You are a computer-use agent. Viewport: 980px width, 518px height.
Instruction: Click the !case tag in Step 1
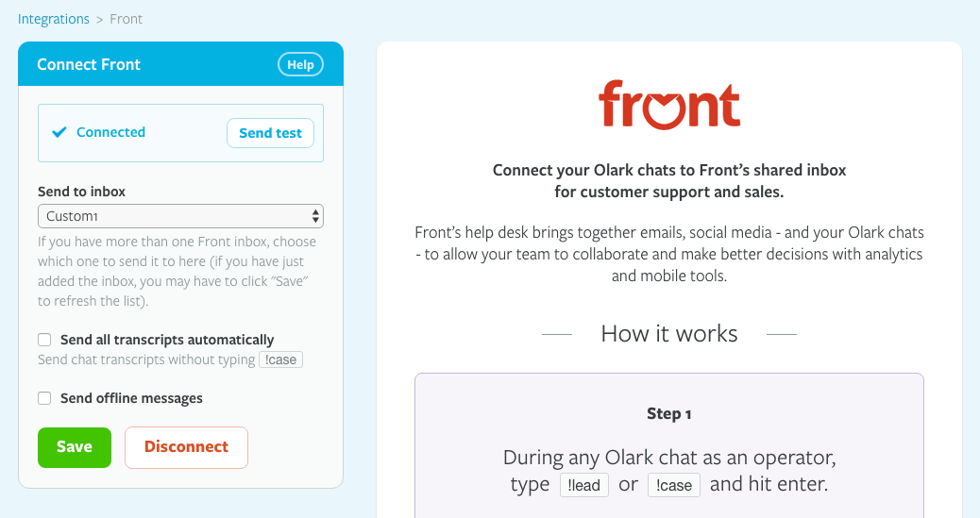coord(674,485)
